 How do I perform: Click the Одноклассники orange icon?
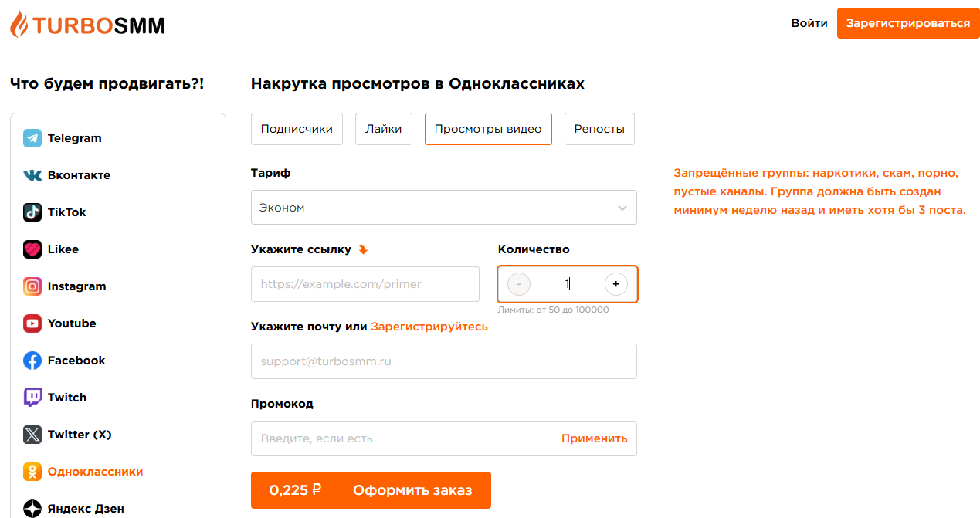click(32, 472)
